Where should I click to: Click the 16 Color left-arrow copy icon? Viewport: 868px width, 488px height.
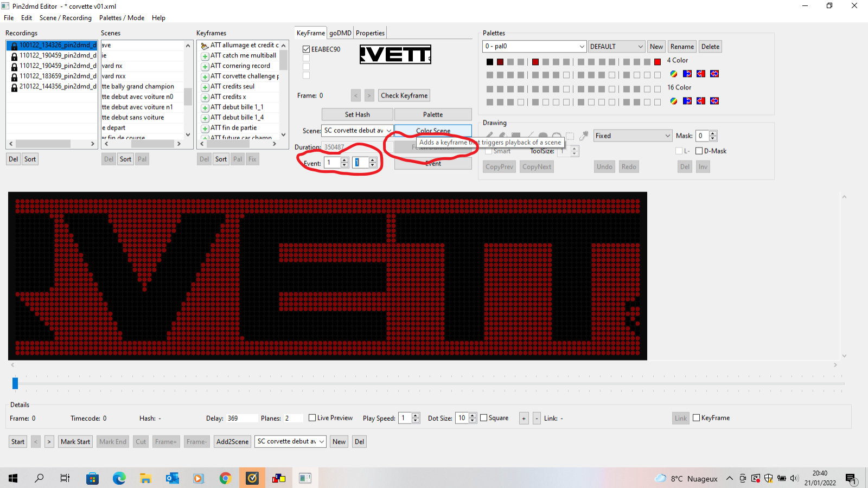701,101
